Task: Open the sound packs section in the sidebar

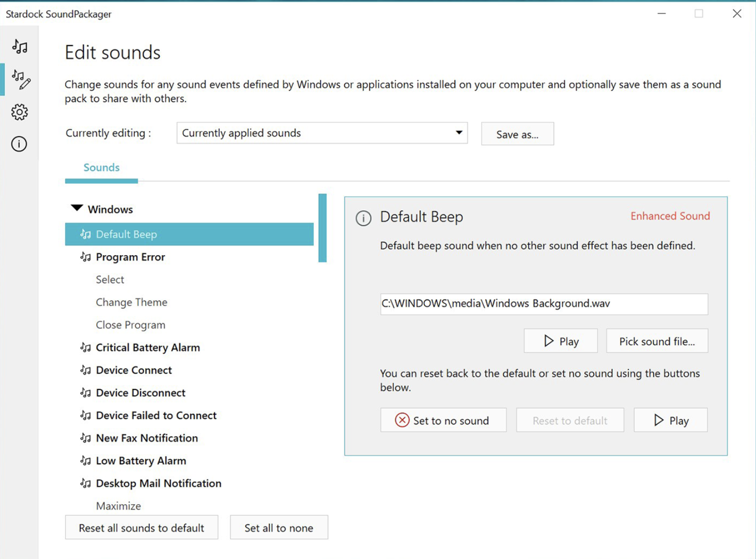Action: 19,46
